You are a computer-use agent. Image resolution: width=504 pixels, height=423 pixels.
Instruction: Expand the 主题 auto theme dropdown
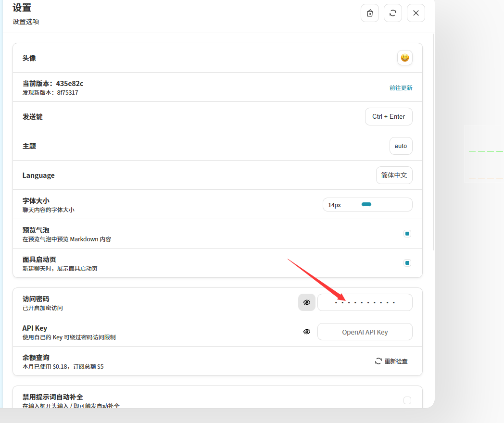click(x=401, y=146)
